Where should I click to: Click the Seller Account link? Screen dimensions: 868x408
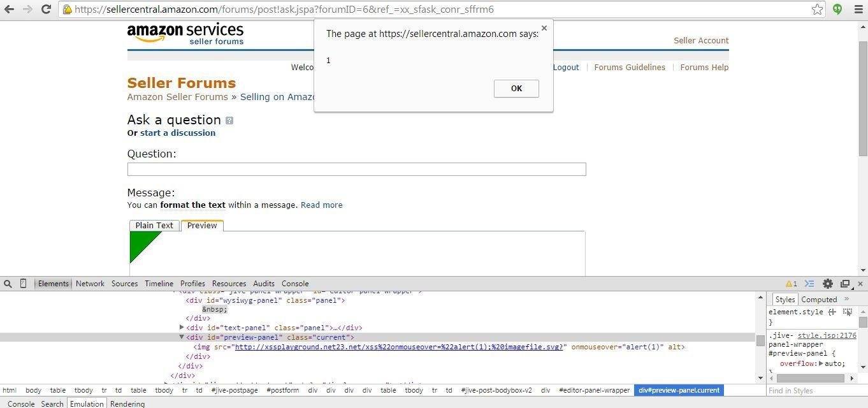[701, 40]
